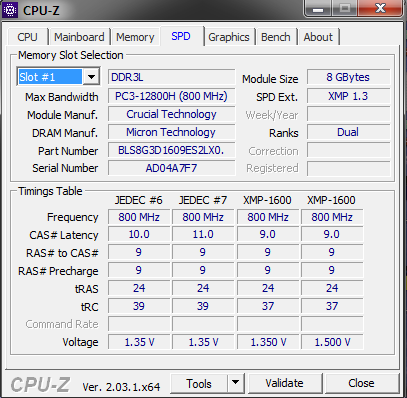Click the 1.350 V voltage cell
This screenshot has width=407, height=398.
[268, 342]
